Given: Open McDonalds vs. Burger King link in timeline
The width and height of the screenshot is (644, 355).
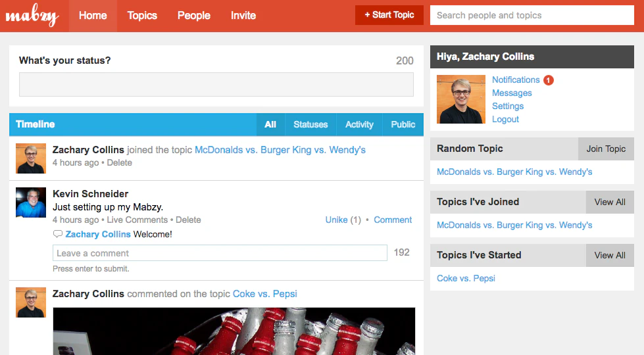Looking at the screenshot, I should [x=280, y=150].
